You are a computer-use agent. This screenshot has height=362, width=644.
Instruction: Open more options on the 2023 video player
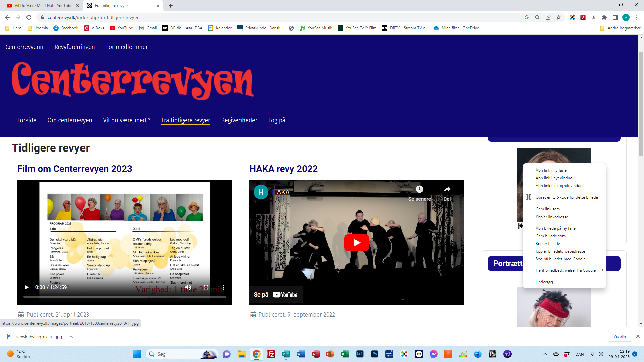click(x=224, y=287)
